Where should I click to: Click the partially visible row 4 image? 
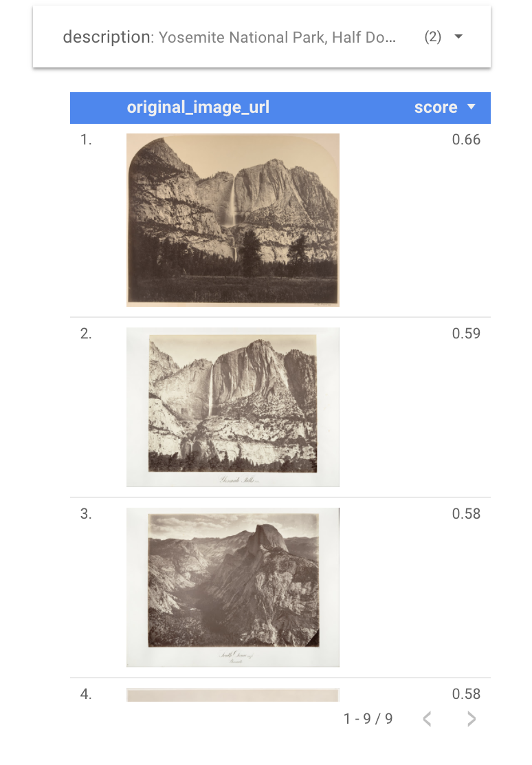click(x=232, y=695)
